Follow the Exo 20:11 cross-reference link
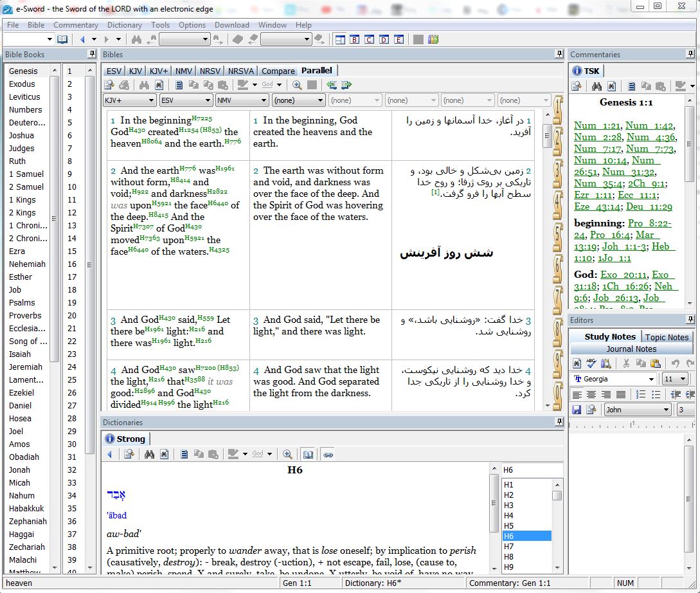 624,275
